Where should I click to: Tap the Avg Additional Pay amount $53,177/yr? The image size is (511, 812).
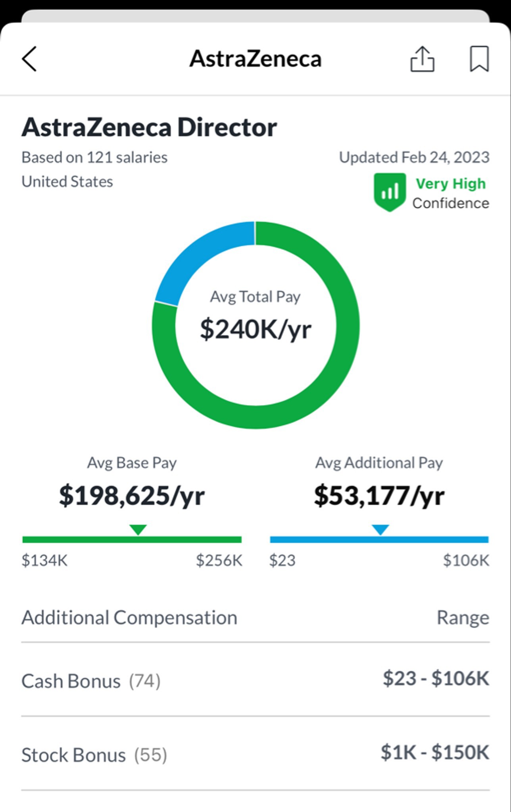379,496
